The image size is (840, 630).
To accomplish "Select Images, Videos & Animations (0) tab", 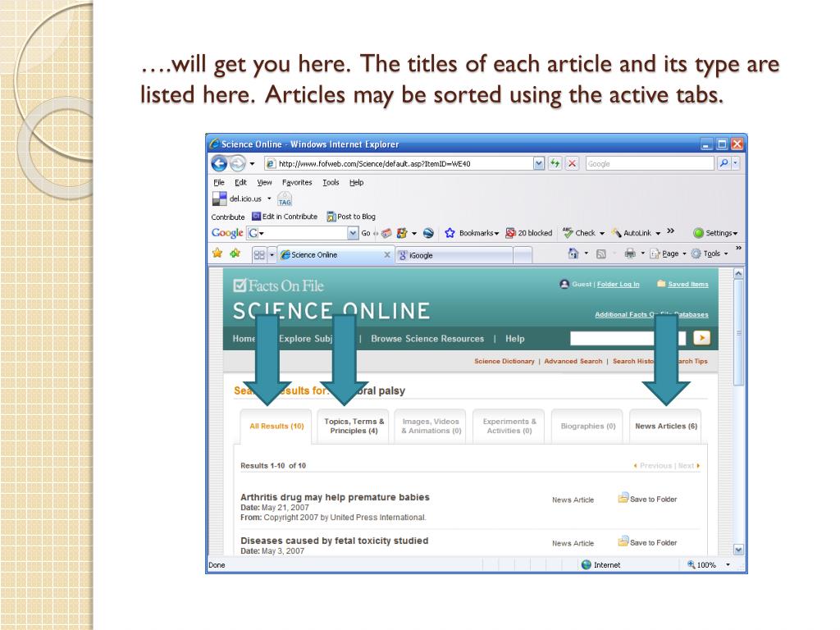I will 431,427.
